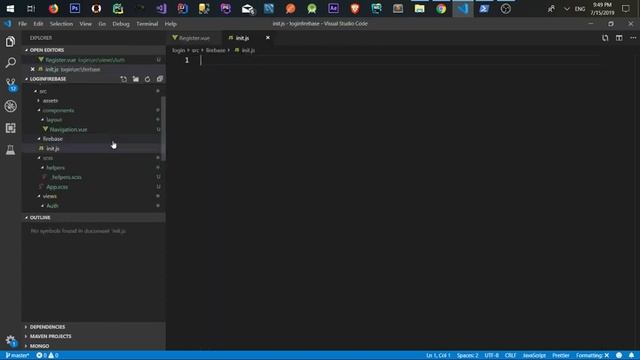The width and height of the screenshot is (640, 360).
Task: Open the Explorer view in activity bar
Action: tap(11, 42)
